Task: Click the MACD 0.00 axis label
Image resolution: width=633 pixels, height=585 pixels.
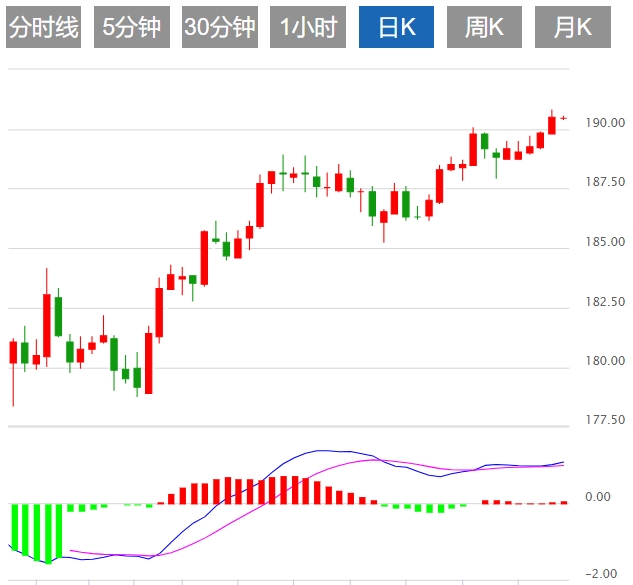Action: (597, 497)
